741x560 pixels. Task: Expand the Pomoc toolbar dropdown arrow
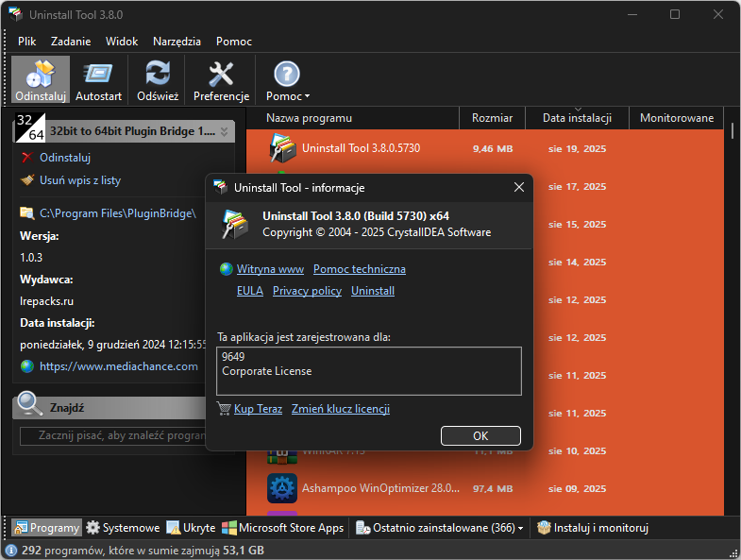(x=307, y=96)
